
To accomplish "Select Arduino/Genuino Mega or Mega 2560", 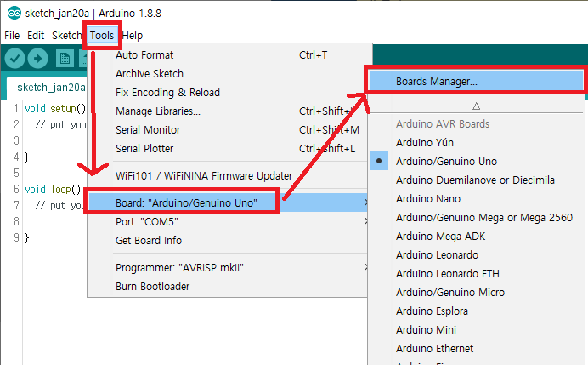I will click(476, 218).
